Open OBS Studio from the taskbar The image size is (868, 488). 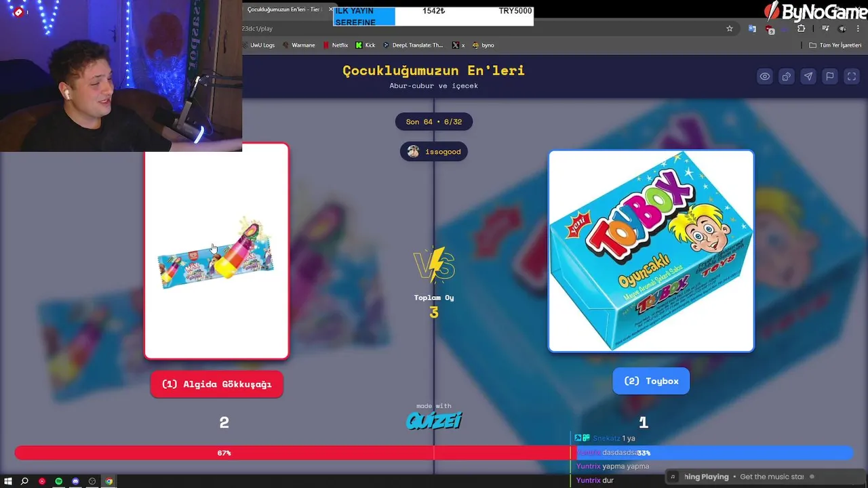coord(92,481)
